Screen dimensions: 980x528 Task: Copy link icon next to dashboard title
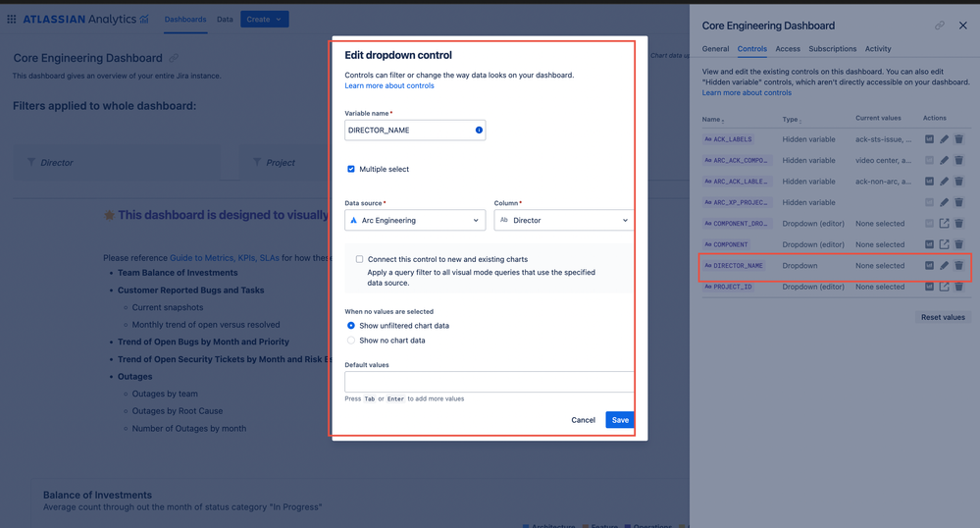point(174,58)
